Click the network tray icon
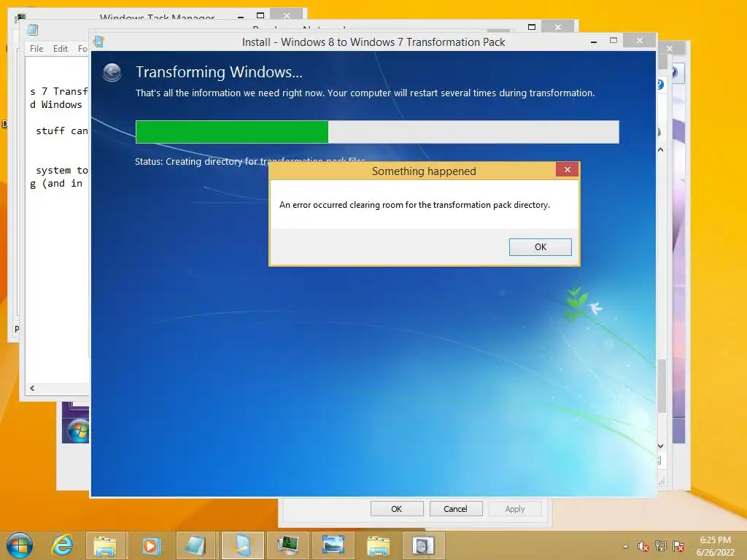 661,546
